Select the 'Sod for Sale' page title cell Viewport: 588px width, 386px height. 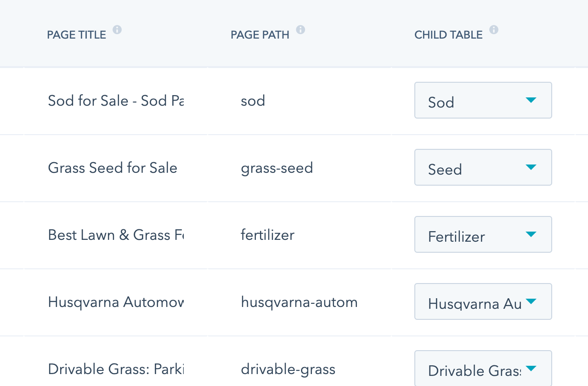[x=116, y=101]
